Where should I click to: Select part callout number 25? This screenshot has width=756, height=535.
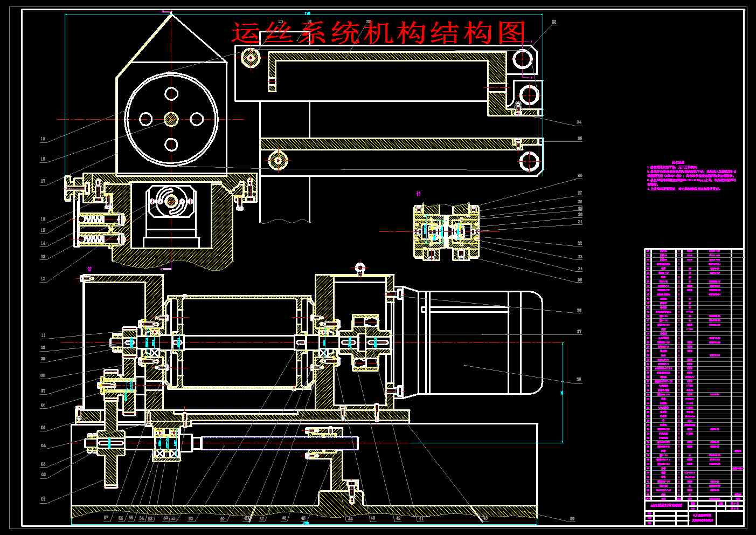pyautogui.click(x=579, y=139)
